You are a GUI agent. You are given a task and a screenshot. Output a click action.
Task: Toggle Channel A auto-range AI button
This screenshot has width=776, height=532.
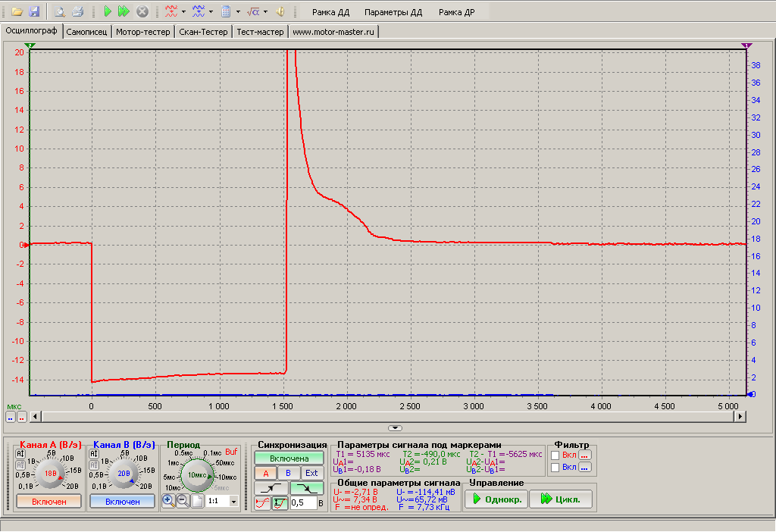tap(20, 454)
